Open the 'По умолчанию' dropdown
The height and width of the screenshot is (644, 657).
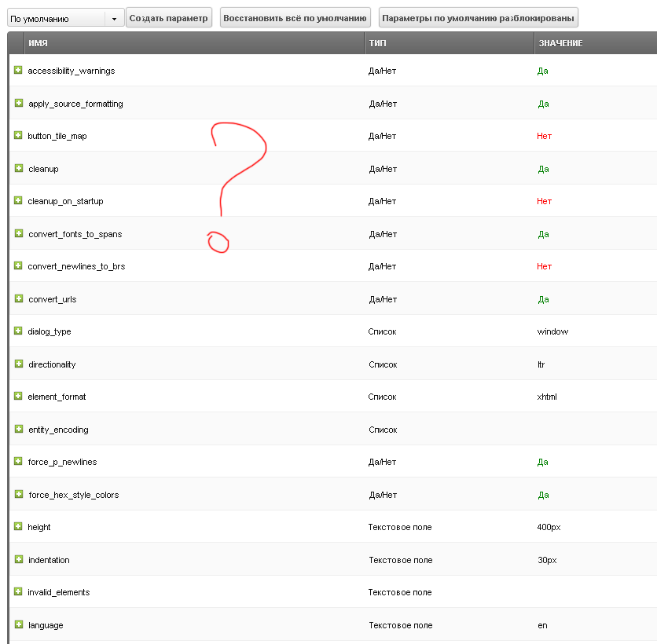[x=66, y=18]
